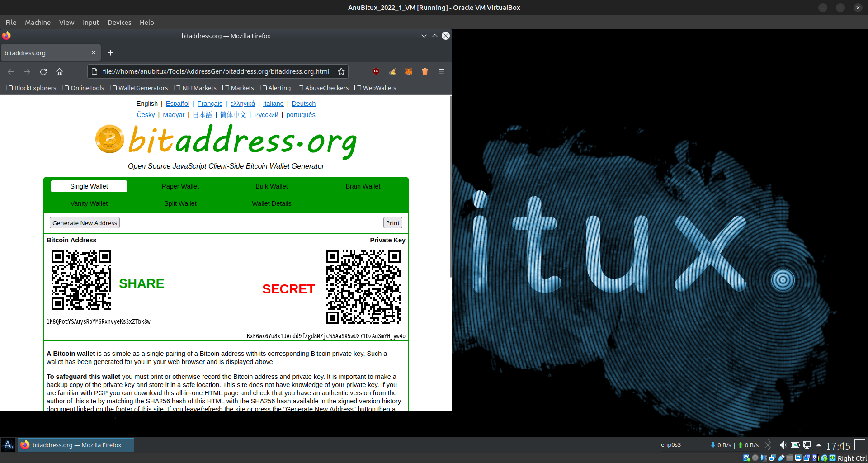Click the show desktop icon beside clock

(860, 445)
